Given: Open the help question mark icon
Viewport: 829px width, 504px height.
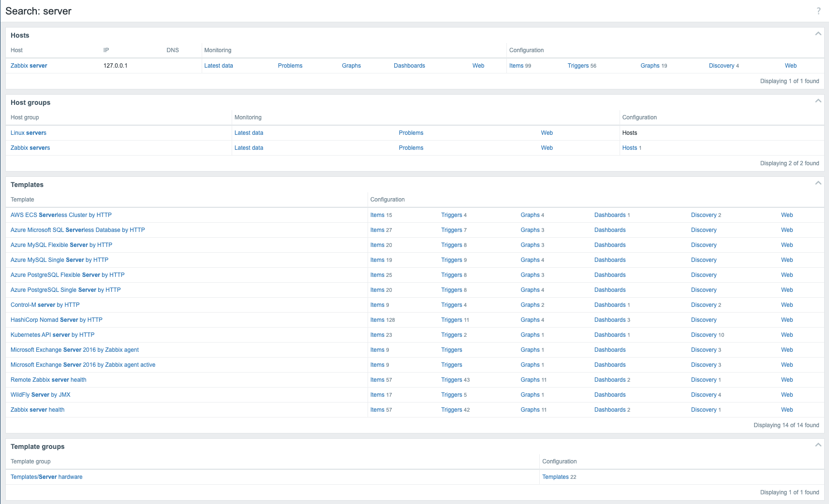Looking at the screenshot, I should pyautogui.click(x=818, y=11).
